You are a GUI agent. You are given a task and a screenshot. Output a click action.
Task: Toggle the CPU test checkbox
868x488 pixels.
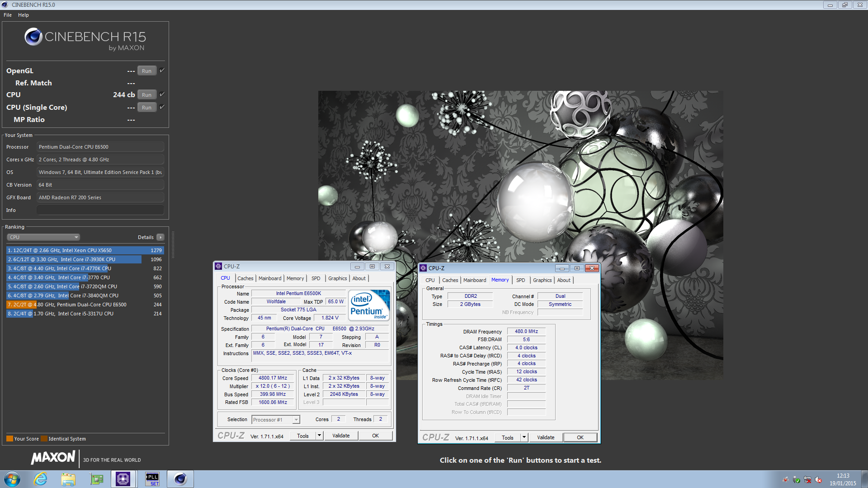[162, 94]
